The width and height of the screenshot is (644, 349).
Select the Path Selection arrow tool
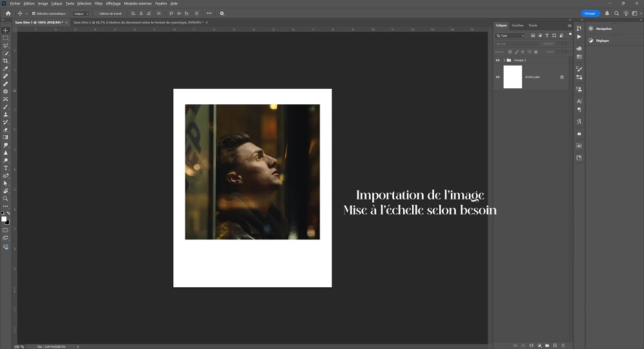point(6,183)
